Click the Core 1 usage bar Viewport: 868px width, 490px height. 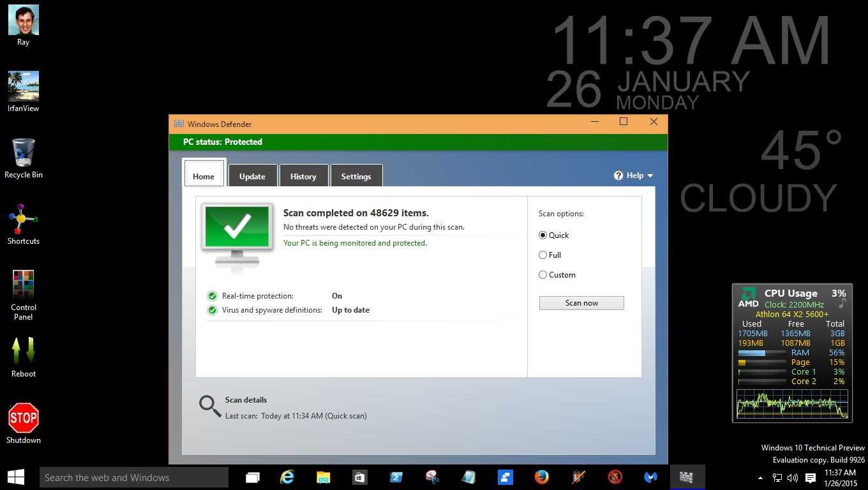(762, 372)
